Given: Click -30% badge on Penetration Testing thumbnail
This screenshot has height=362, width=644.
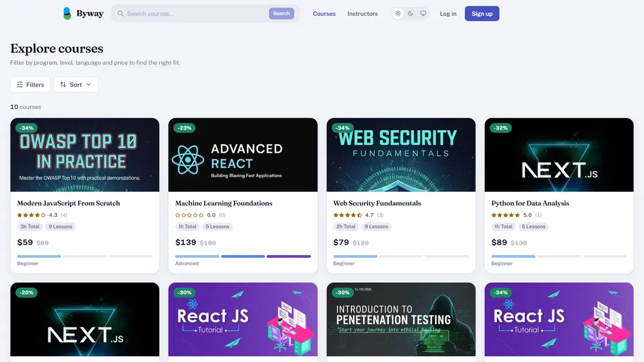Looking at the screenshot, I should [x=343, y=293].
